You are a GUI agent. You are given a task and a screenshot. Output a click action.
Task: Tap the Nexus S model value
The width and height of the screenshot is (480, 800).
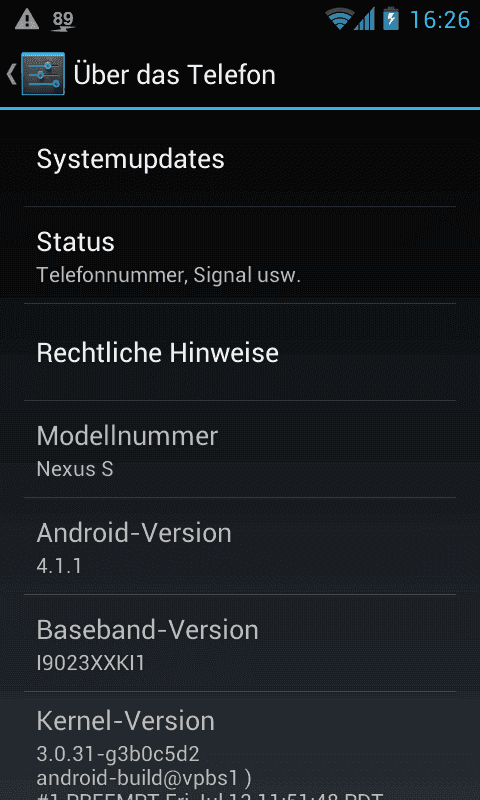tap(75, 469)
